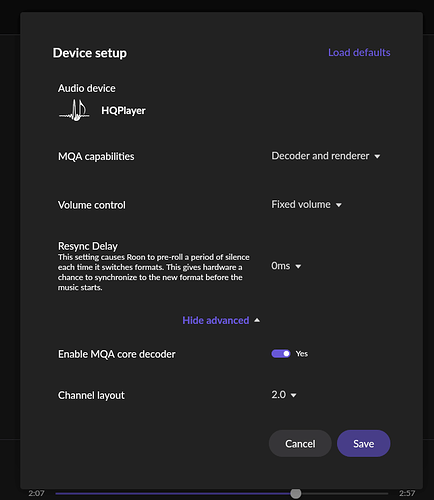Click the Yes label beside MQA toggle

pyautogui.click(x=302, y=354)
